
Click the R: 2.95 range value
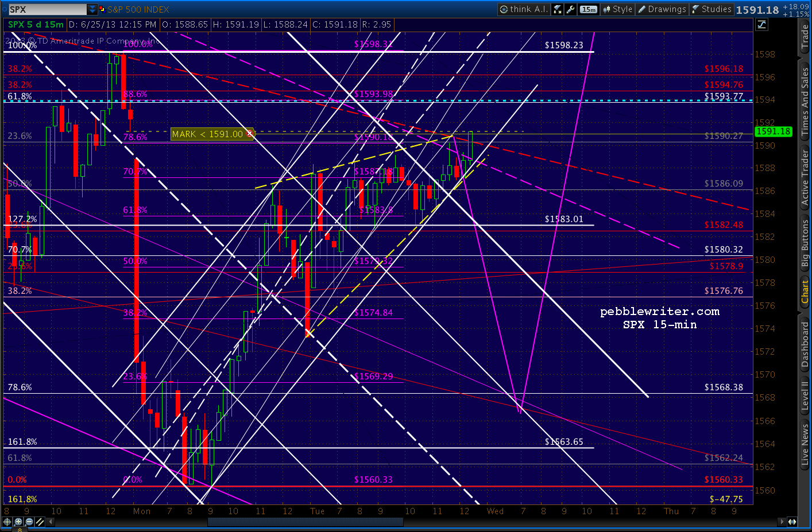376,25
